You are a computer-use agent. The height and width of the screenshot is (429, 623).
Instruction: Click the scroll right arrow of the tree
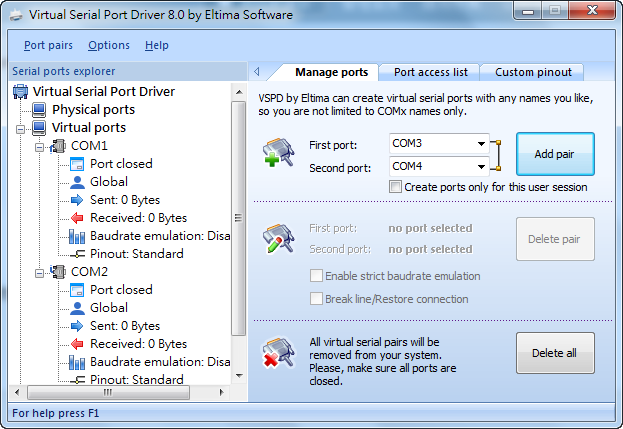222,392
